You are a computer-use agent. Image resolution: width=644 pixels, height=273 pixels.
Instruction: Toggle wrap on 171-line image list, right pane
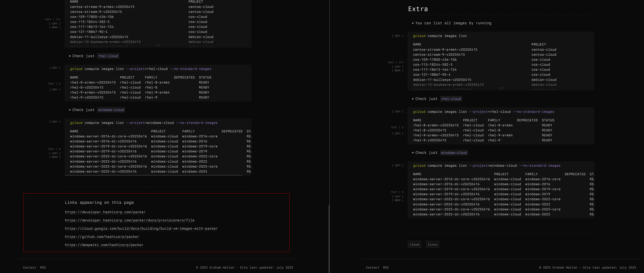(397, 71)
